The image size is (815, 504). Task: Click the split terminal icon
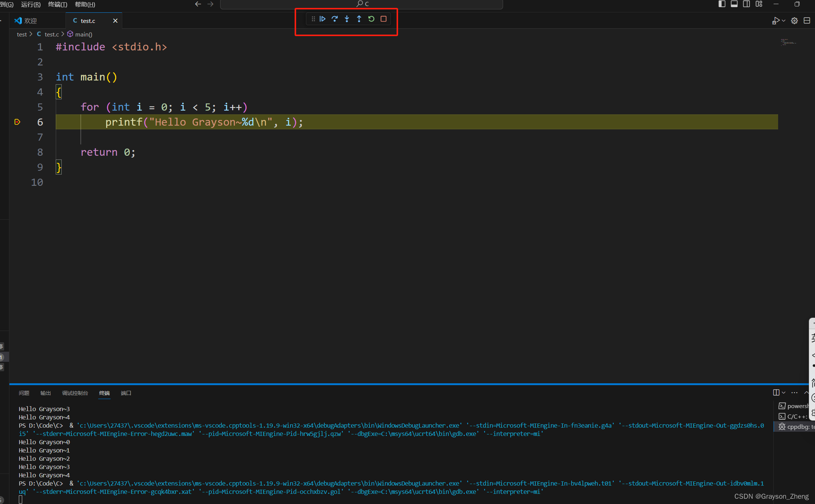pyautogui.click(x=776, y=392)
